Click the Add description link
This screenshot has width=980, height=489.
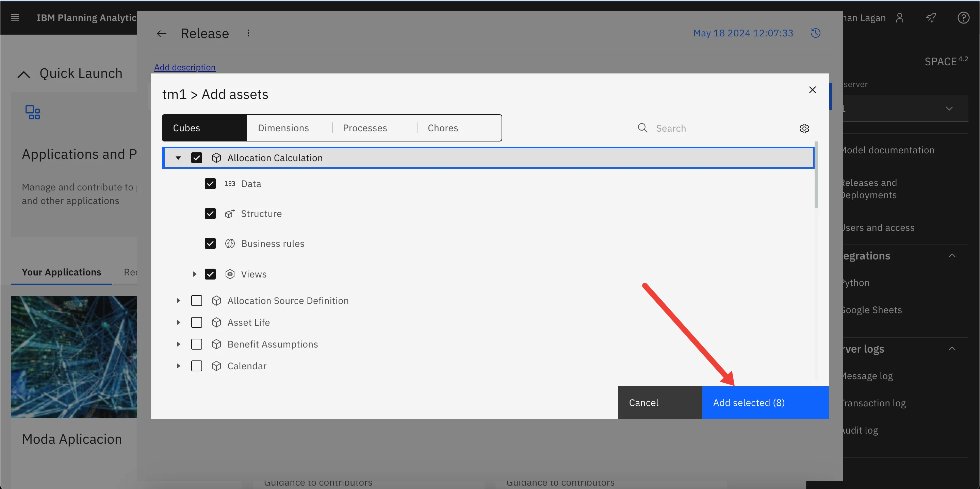coord(184,67)
